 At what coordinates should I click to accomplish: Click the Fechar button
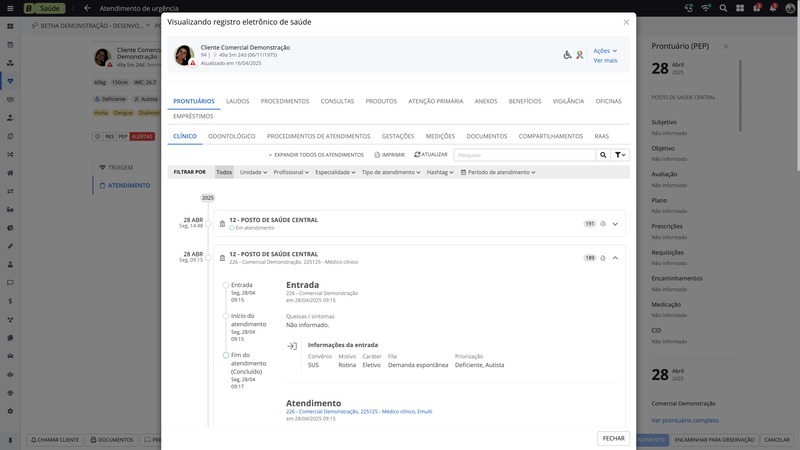(614, 438)
